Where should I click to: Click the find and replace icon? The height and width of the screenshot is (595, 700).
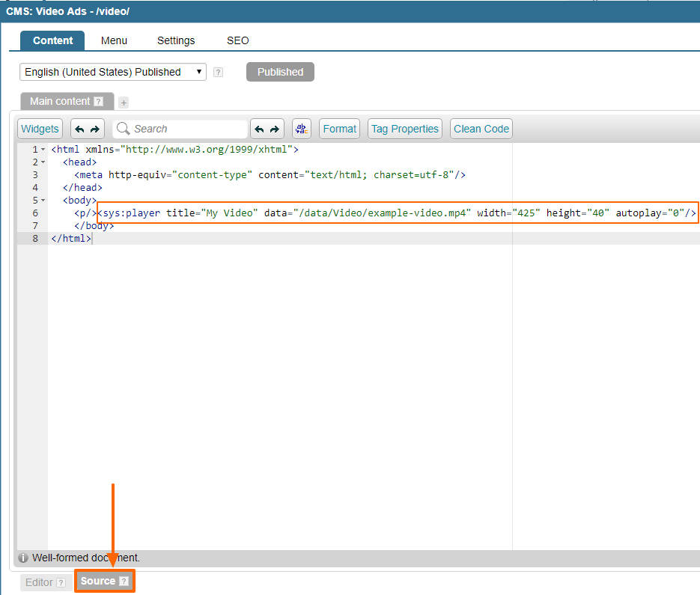pyautogui.click(x=302, y=129)
